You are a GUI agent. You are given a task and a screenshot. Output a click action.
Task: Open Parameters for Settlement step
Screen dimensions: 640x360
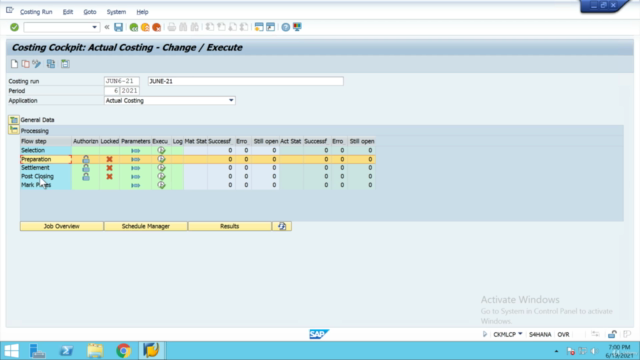136,168
